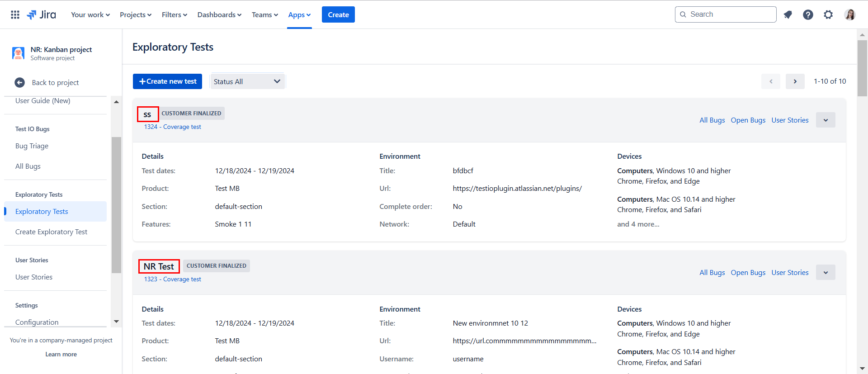
Task: Open User Stories for NR Test
Action: tap(790, 273)
